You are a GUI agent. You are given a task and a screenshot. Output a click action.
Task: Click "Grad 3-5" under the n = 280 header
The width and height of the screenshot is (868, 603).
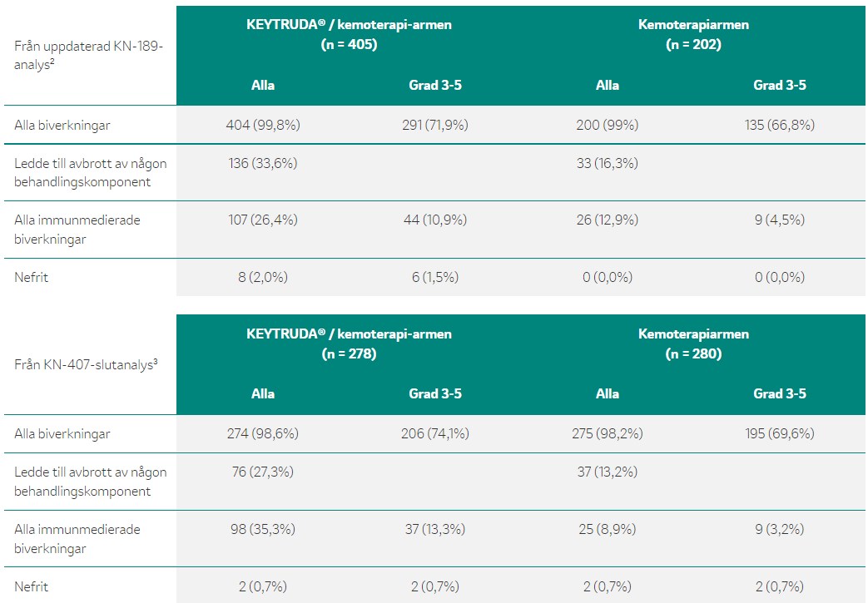tap(780, 394)
